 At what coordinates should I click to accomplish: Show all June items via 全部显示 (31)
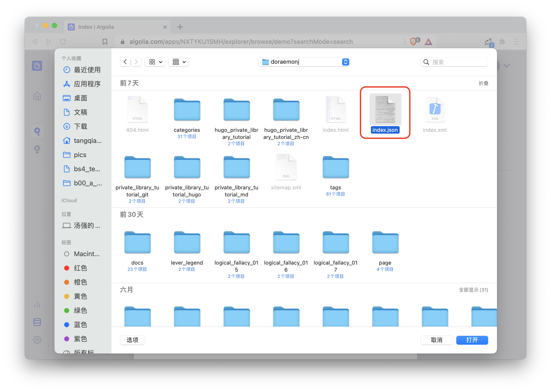473,290
